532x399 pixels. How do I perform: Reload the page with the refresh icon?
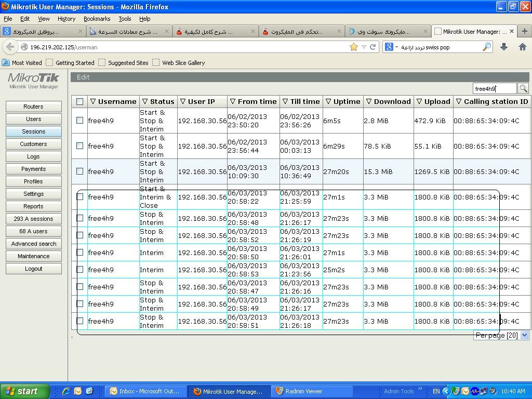(x=373, y=47)
